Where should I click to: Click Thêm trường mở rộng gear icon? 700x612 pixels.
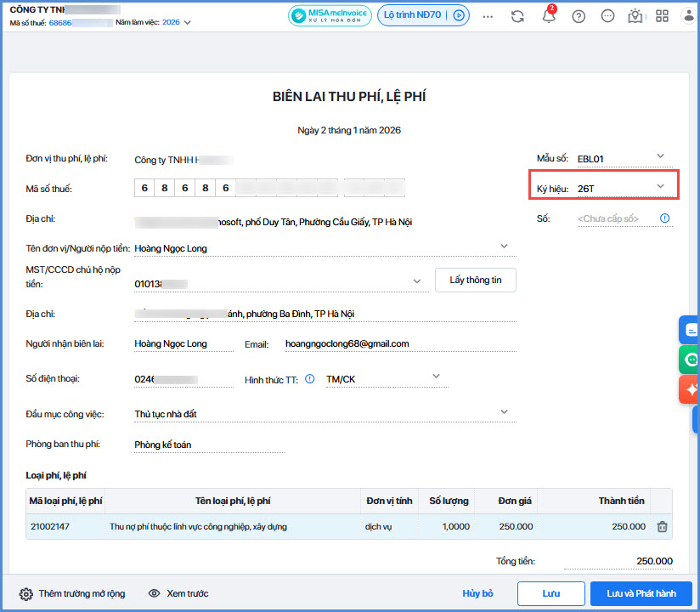click(25, 593)
